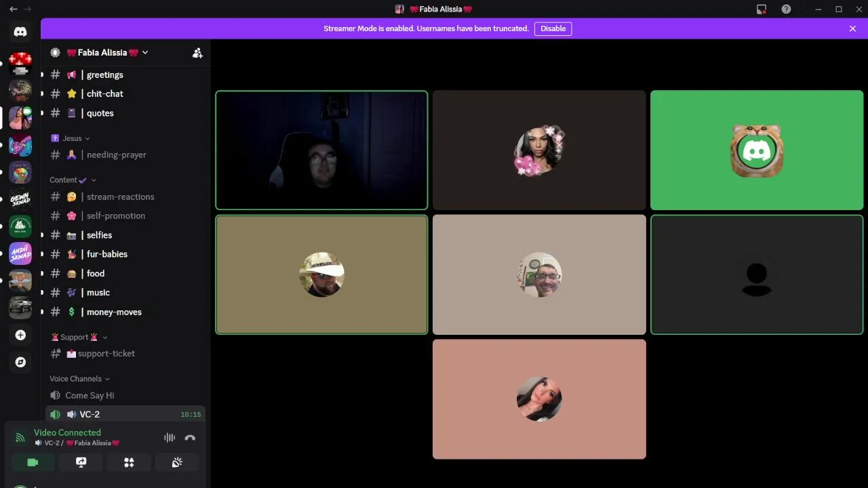
Task: Focus the beige tile with smiling man with glasses
Action: [539, 274]
